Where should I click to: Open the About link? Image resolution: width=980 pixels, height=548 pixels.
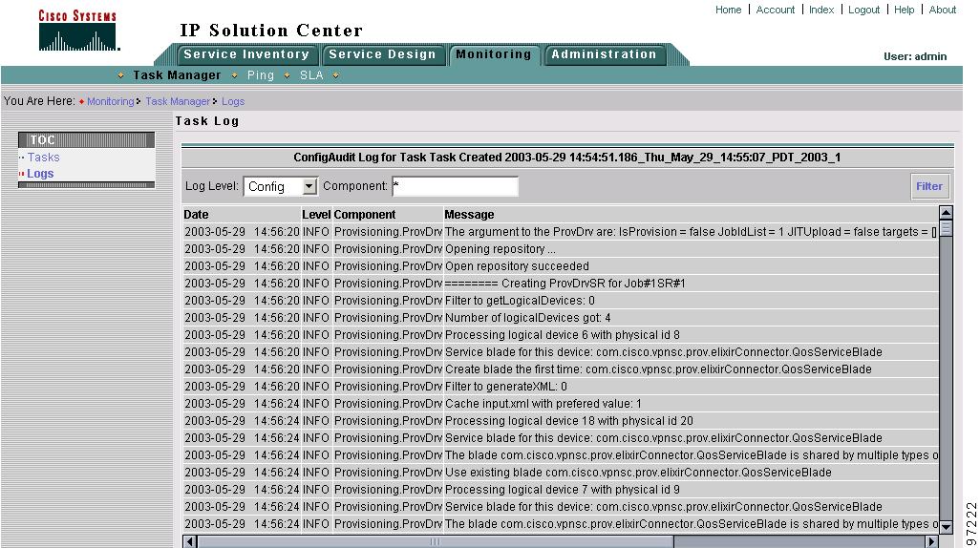tap(942, 10)
